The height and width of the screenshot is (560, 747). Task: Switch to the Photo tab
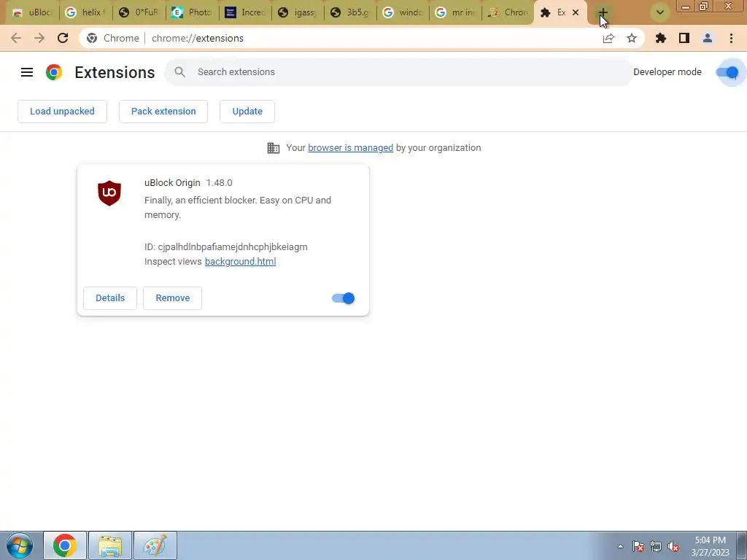pyautogui.click(x=192, y=13)
